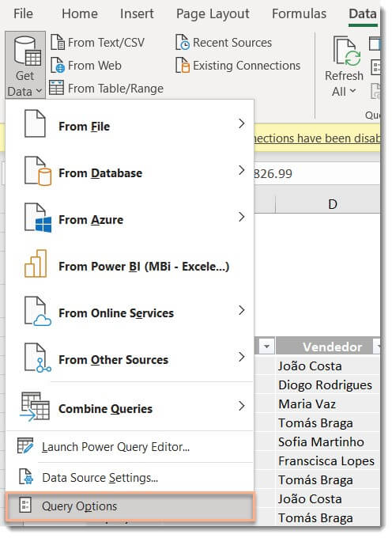Click the From Online Services cloud icon
The image size is (392, 538).
coord(38,311)
